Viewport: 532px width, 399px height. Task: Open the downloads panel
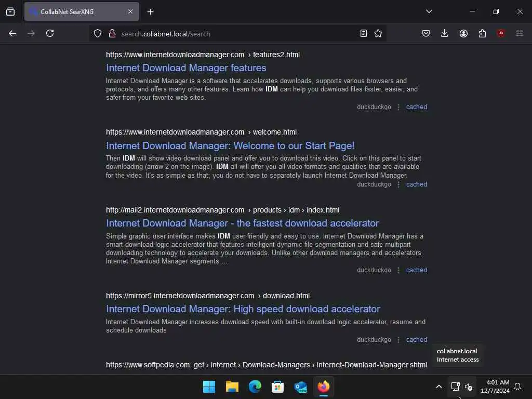(x=445, y=33)
